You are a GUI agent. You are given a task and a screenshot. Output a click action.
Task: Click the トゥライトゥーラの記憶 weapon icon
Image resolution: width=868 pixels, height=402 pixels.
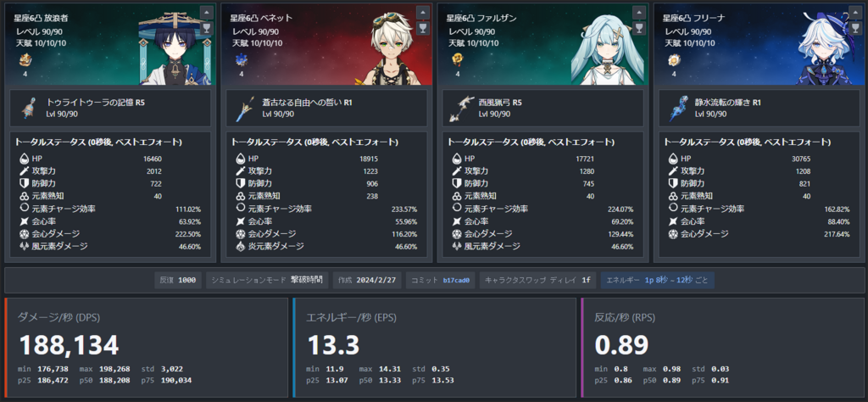30,109
